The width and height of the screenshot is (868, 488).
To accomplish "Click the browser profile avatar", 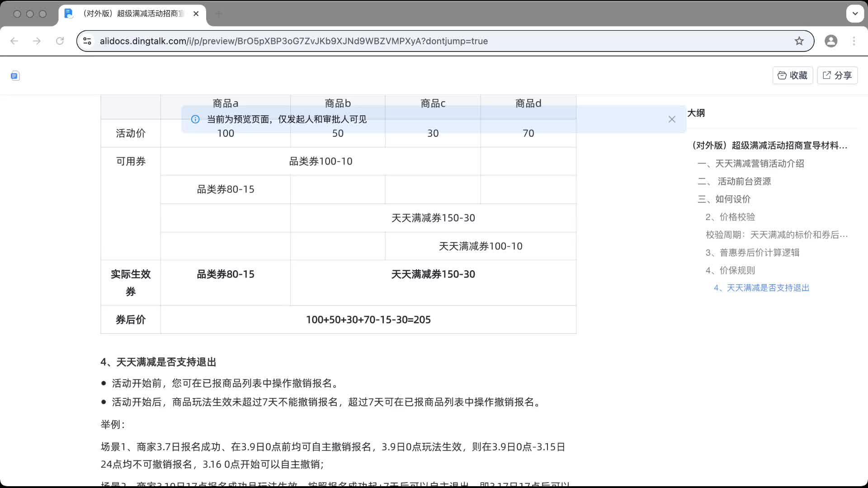I will 831,41.
